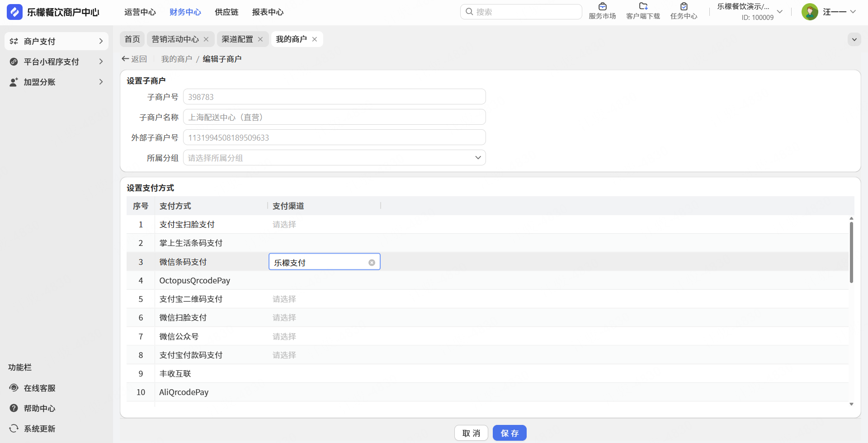Open 帮助中心 help icon
868x443 pixels.
(14, 408)
